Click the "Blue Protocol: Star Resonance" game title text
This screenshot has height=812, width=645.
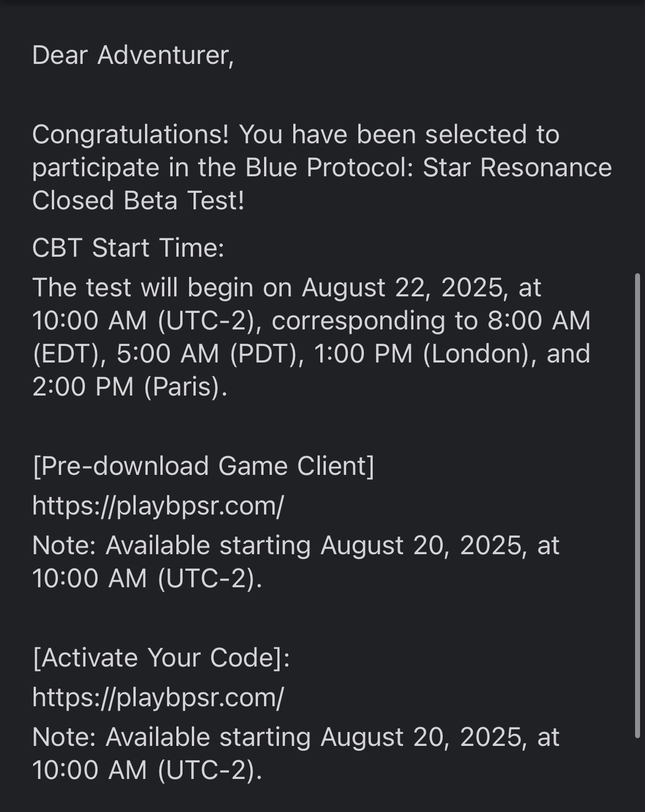tap(428, 167)
